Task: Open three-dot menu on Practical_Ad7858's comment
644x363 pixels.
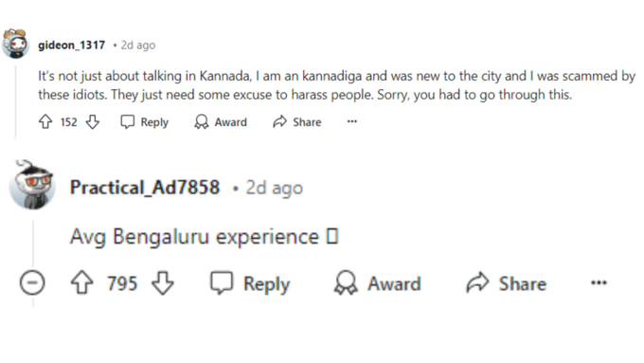Action: tap(599, 282)
